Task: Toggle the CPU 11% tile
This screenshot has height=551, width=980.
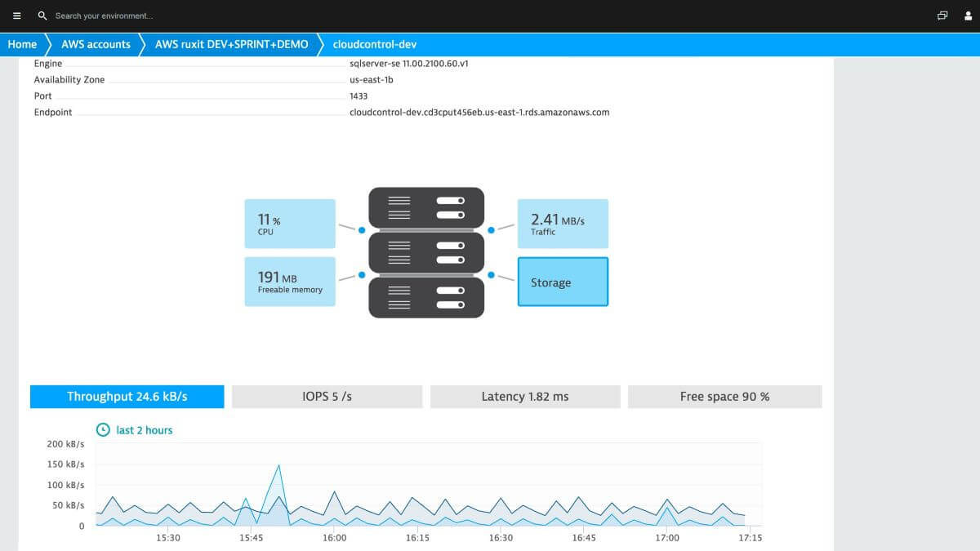Action: point(289,223)
